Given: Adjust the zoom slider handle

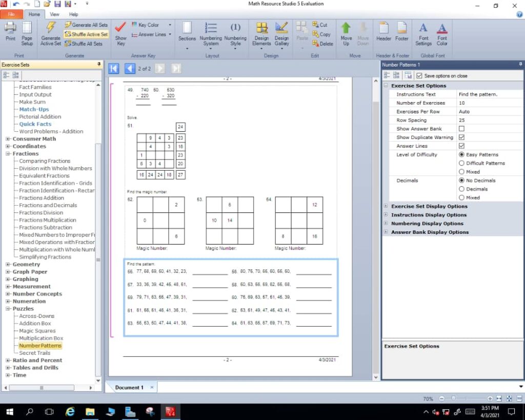Looking at the screenshot, I should point(453,398).
